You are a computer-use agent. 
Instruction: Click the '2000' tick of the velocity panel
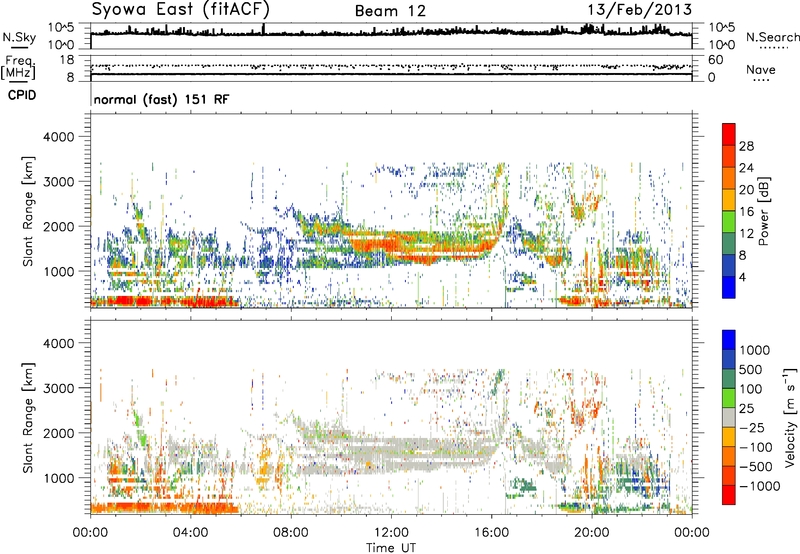(58, 433)
